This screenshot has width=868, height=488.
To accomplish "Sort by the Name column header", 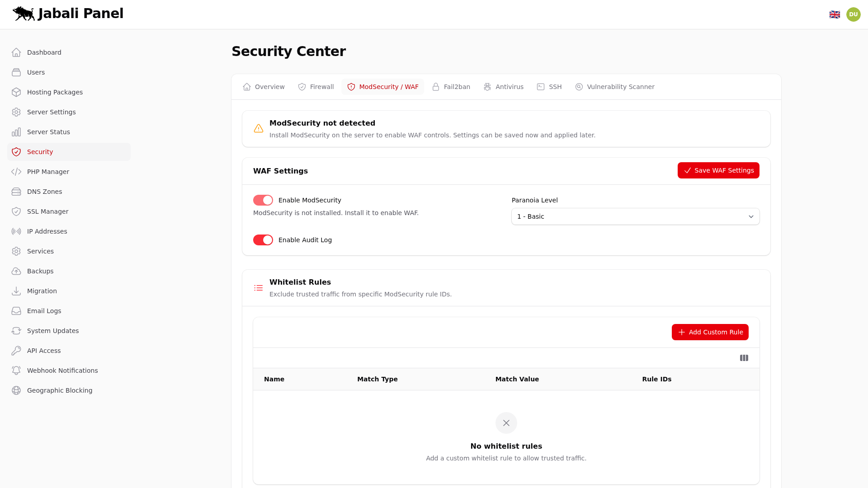I will [x=274, y=379].
